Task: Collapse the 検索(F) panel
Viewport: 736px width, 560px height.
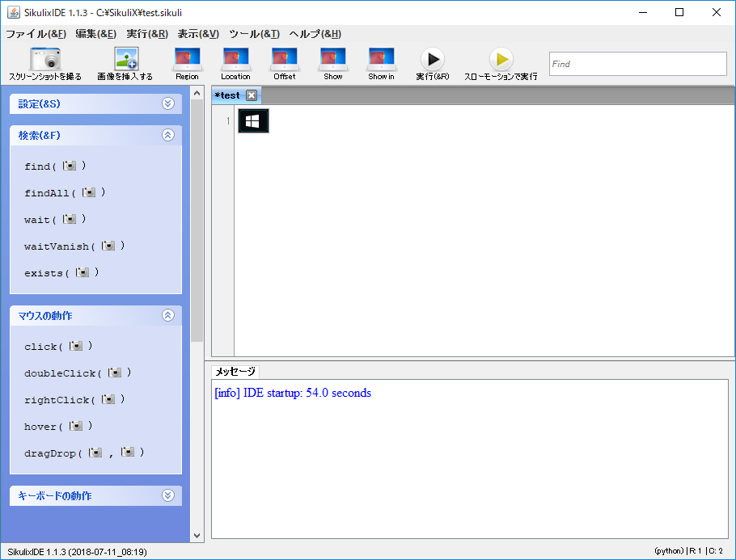Action: tap(168, 135)
